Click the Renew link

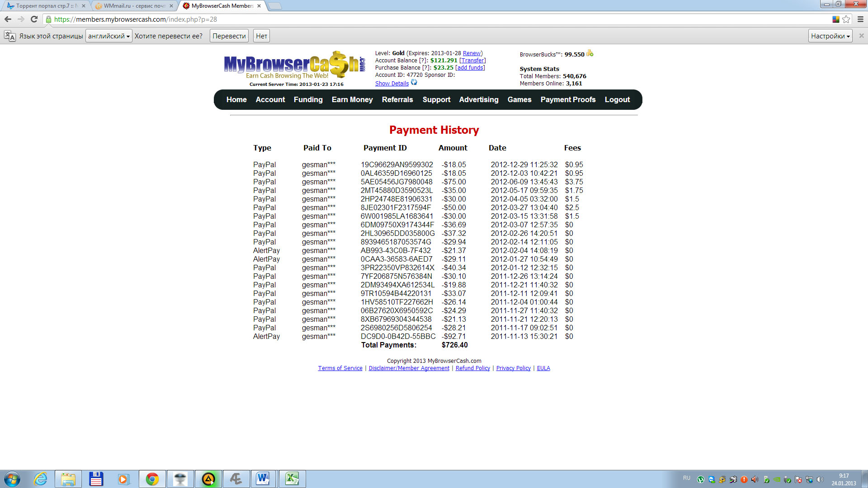tap(472, 53)
